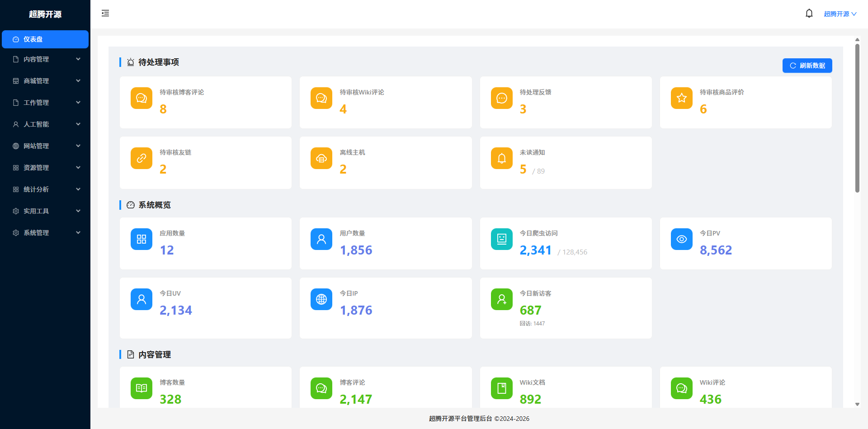Click the globe icon for 今日IP
Viewport: 868px width, 429px height.
point(321,299)
